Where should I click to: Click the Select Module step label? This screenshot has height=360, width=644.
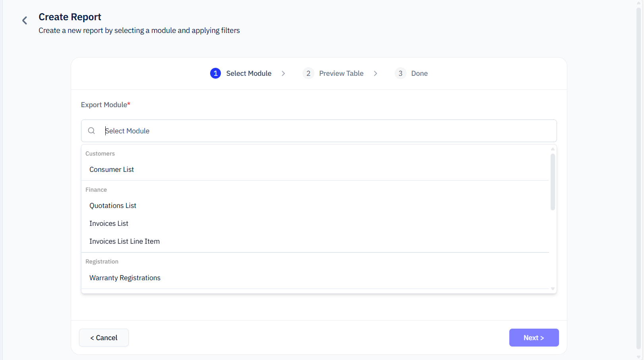249,73
